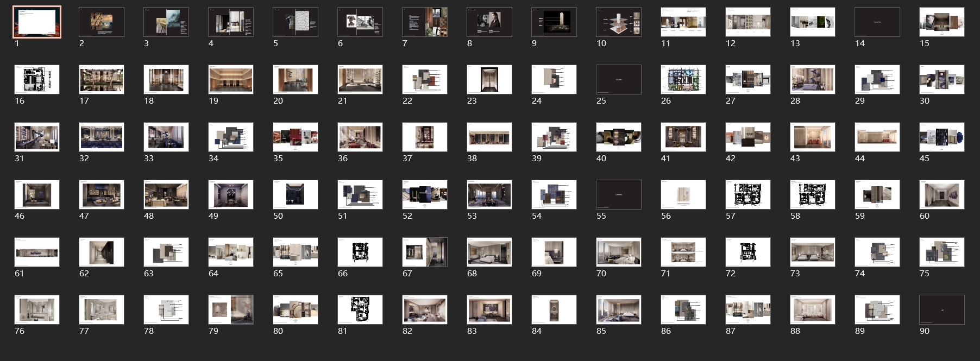Open slide 9 with tower on black
The height and width of the screenshot is (361, 980).
[x=554, y=22]
